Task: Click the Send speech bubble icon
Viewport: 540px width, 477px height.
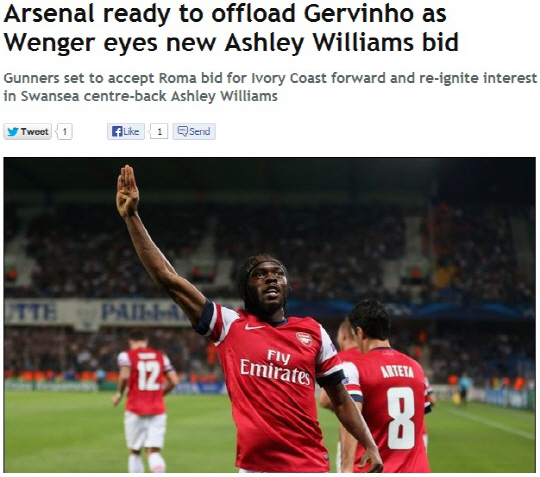Action: tap(182, 131)
